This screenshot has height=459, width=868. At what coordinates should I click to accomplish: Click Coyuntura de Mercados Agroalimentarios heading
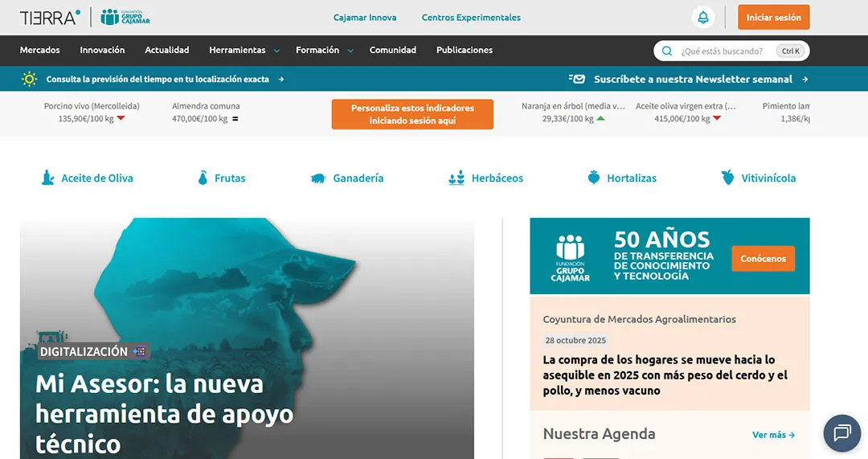click(640, 319)
